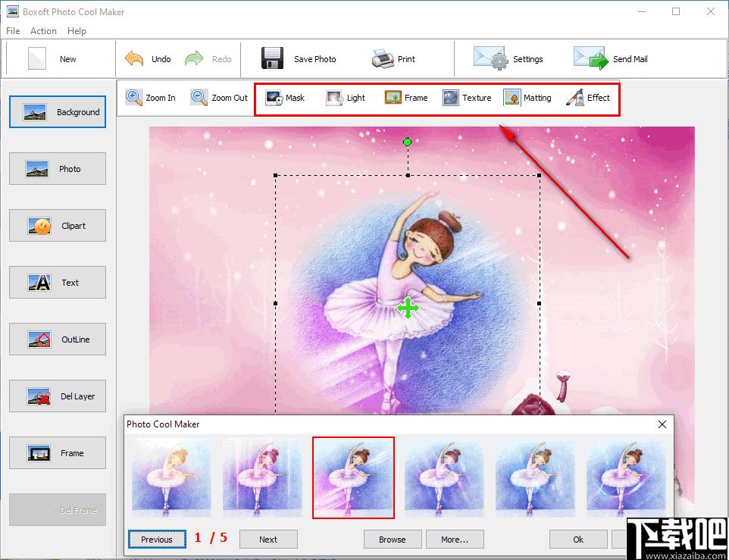Print the photo with the printer icon
The height and width of the screenshot is (560, 729).
(383, 58)
